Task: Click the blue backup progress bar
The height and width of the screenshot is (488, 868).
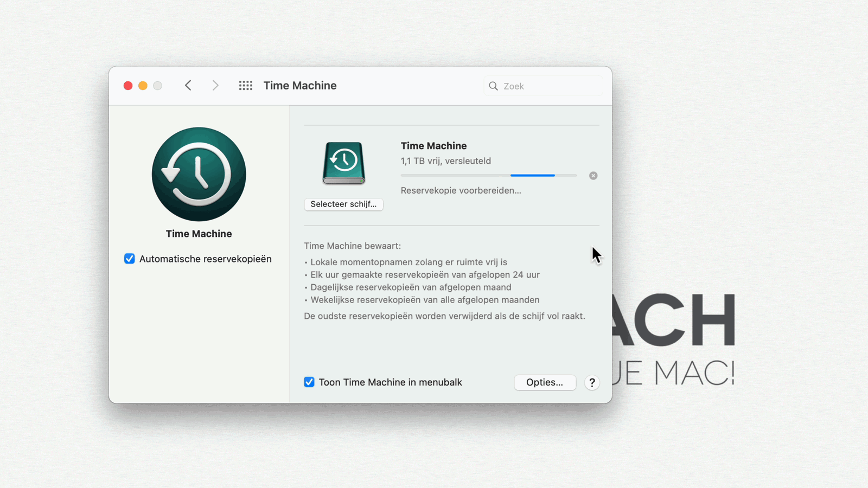Action: [489, 176]
